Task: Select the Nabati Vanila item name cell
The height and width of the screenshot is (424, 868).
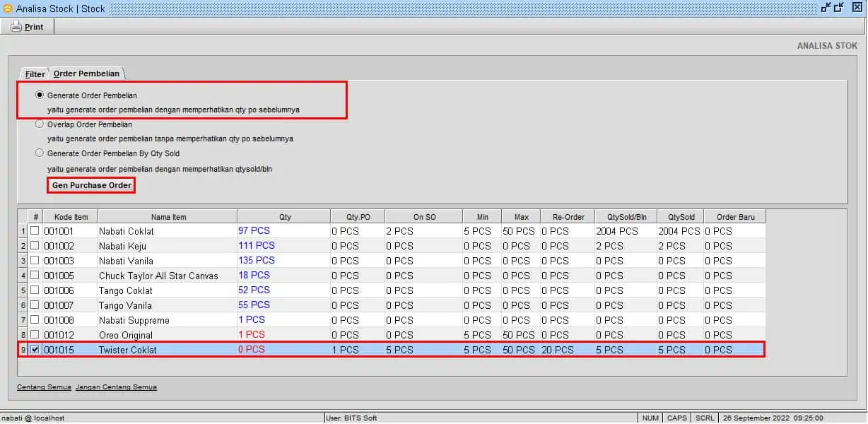Action: (x=168, y=261)
